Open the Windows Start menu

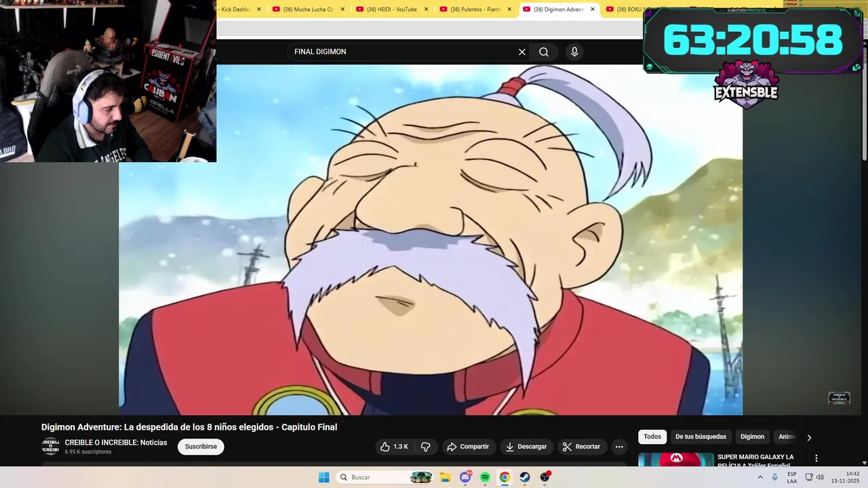[x=324, y=477]
